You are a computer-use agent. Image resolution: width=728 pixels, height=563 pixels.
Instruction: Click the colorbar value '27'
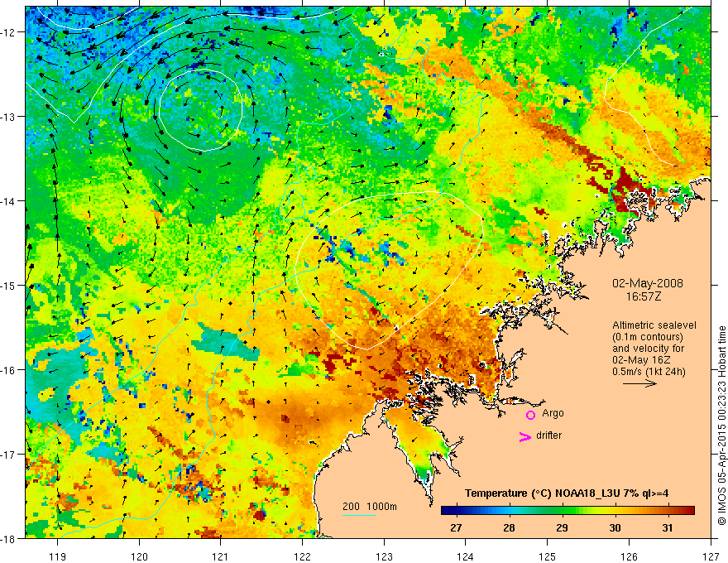(x=456, y=528)
